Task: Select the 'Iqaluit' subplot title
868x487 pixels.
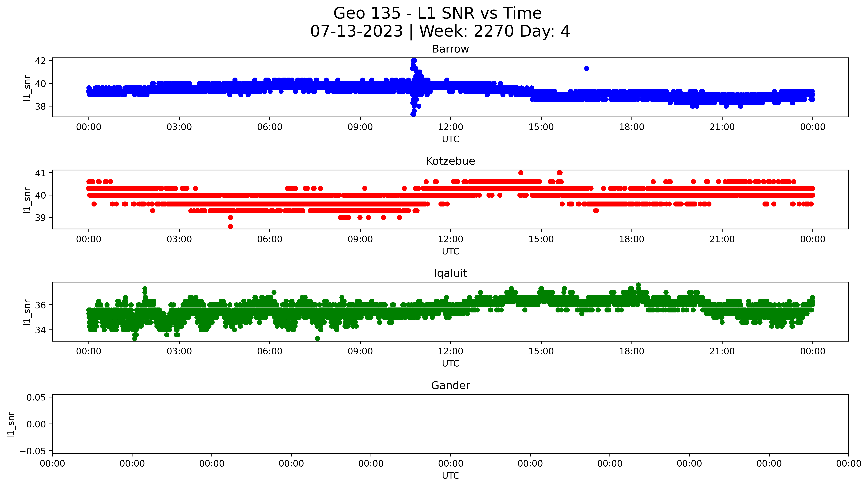Action: click(x=451, y=273)
